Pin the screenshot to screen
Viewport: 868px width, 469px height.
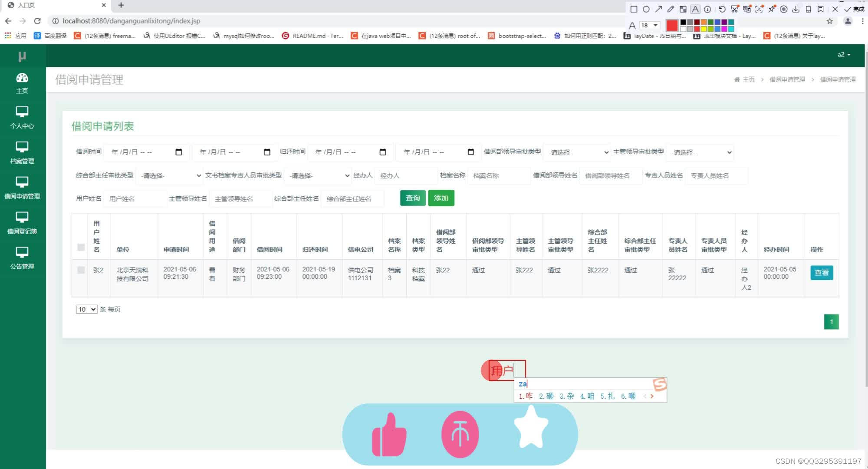pyautogui.click(x=772, y=9)
